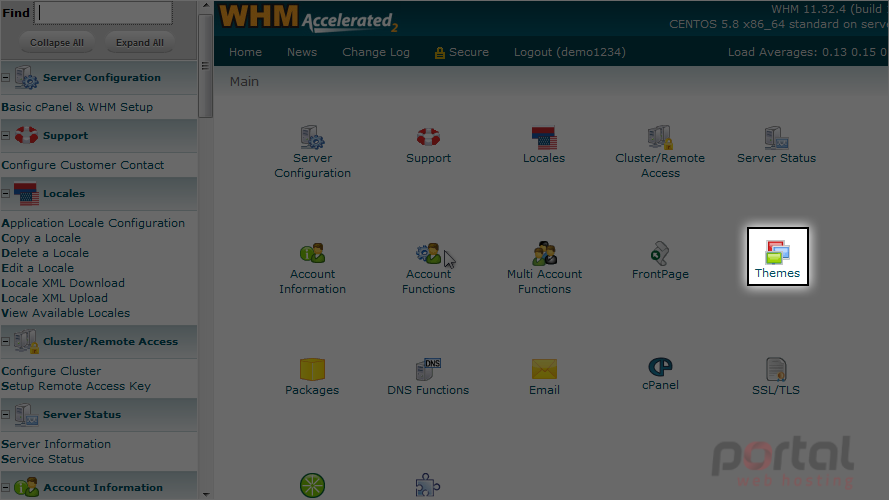Click the puzzle piece plugin icon
The image size is (889, 500).
point(428,485)
